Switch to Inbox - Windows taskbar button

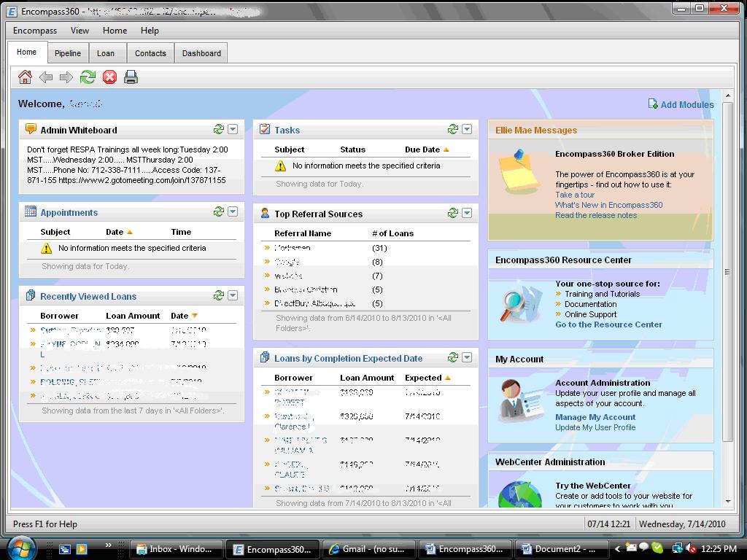(177, 549)
